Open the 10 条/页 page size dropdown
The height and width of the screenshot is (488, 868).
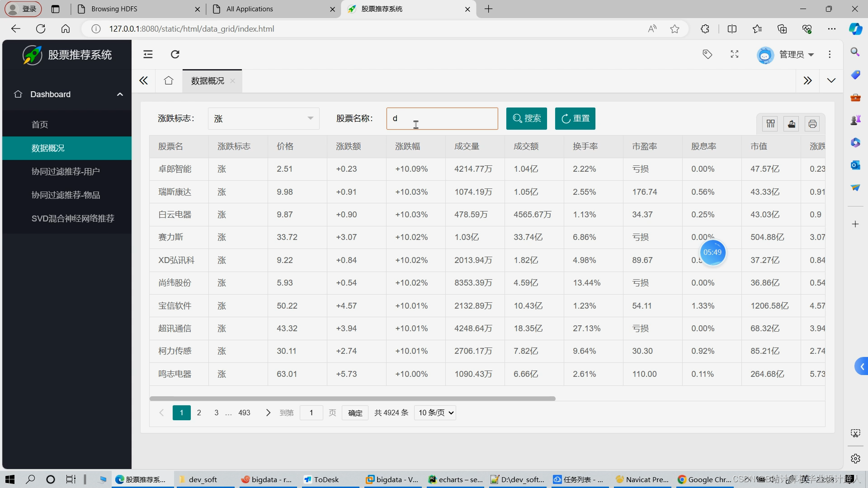[x=435, y=413]
